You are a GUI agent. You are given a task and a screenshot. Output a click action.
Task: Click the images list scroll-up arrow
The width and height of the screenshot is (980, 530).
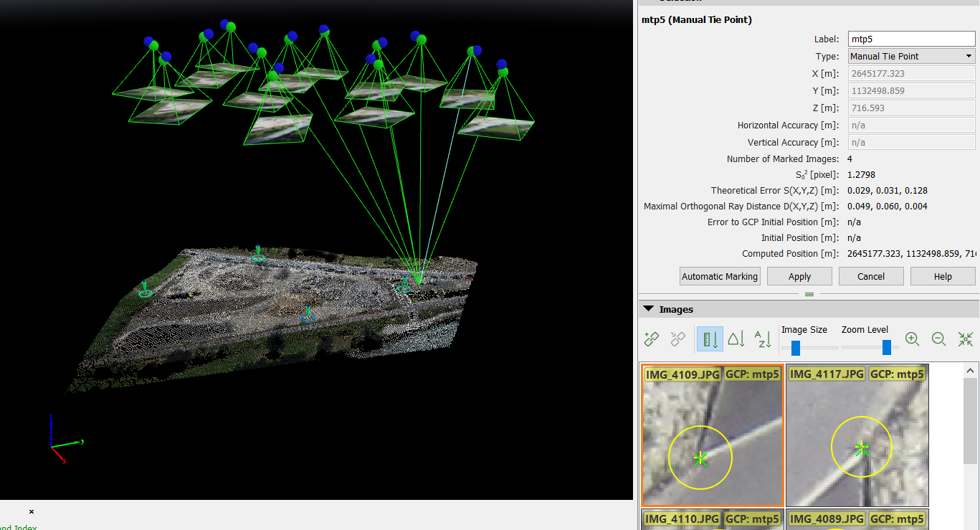[971, 371]
